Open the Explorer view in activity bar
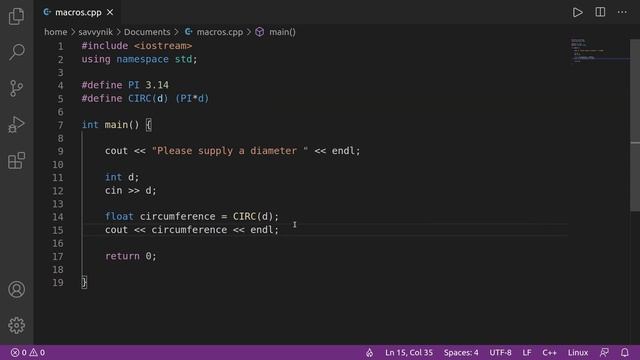Image resolution: width=640 pixels, height=360 pixels. pyautogui.click(x=16, y=16)
